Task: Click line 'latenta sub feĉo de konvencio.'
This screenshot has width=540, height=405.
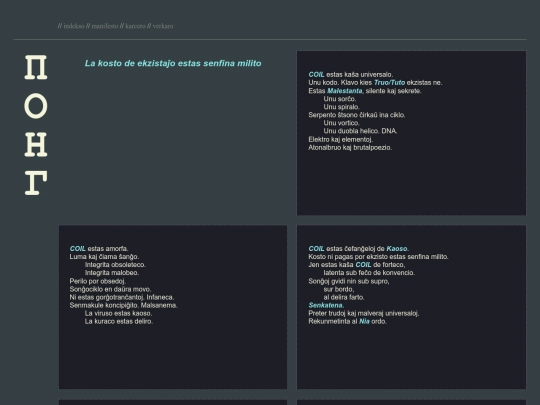Action: pos(369,273)
